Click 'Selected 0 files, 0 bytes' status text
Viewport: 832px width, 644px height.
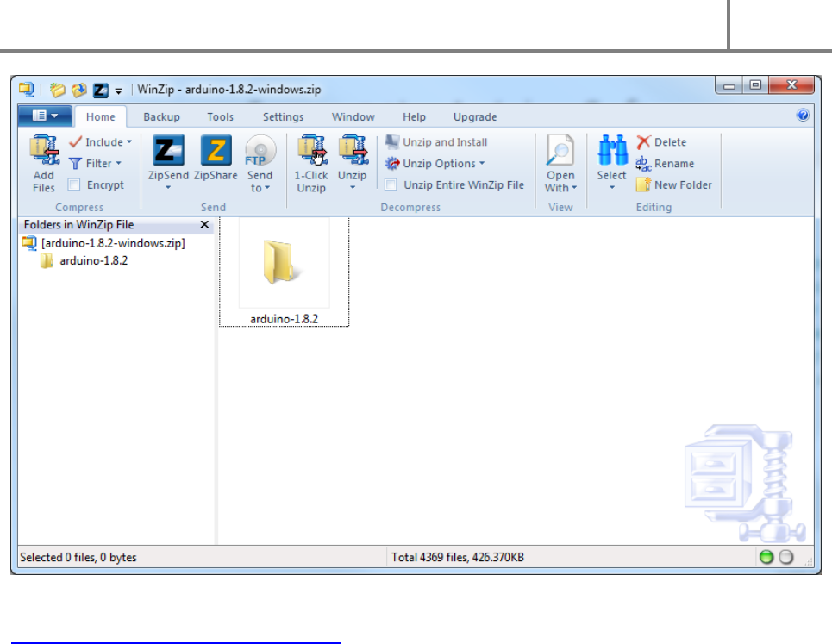78,558
